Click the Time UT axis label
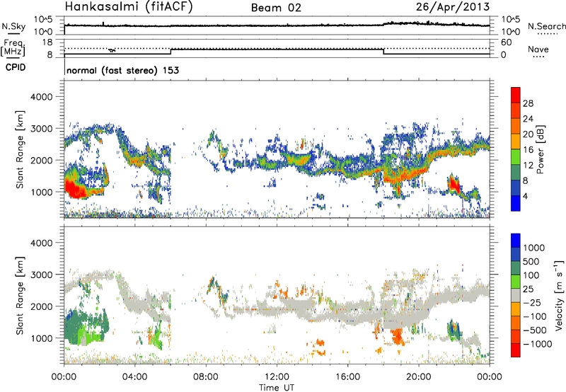 pos(277,388)
